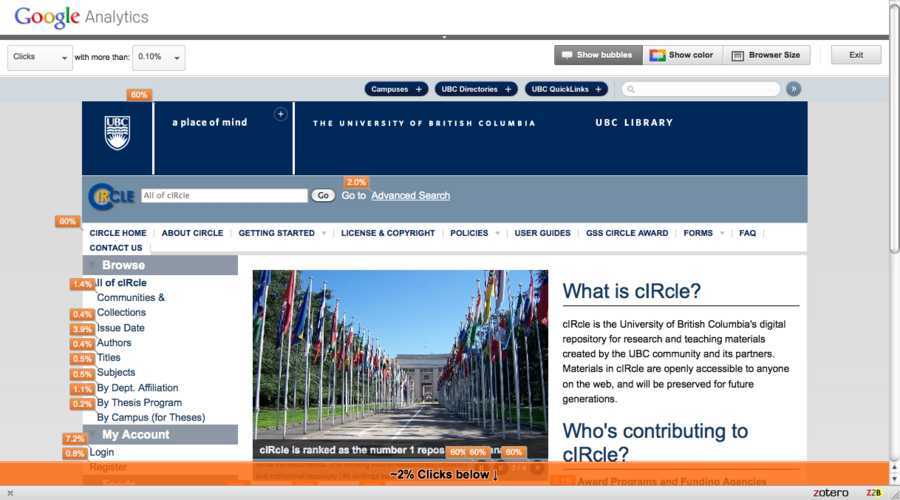Viewport: 900px width, 500px height.
Task: Click the Exit button
Action: (855, 55)
